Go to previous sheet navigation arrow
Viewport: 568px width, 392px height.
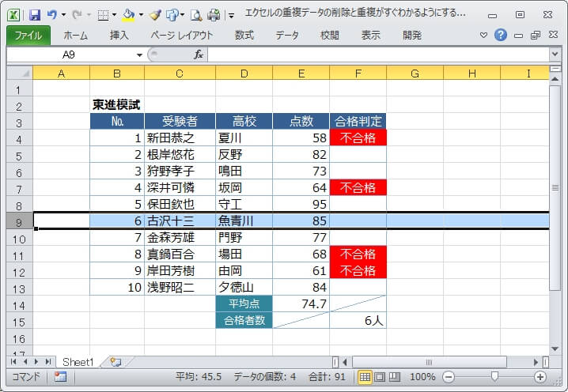[25, 362]
